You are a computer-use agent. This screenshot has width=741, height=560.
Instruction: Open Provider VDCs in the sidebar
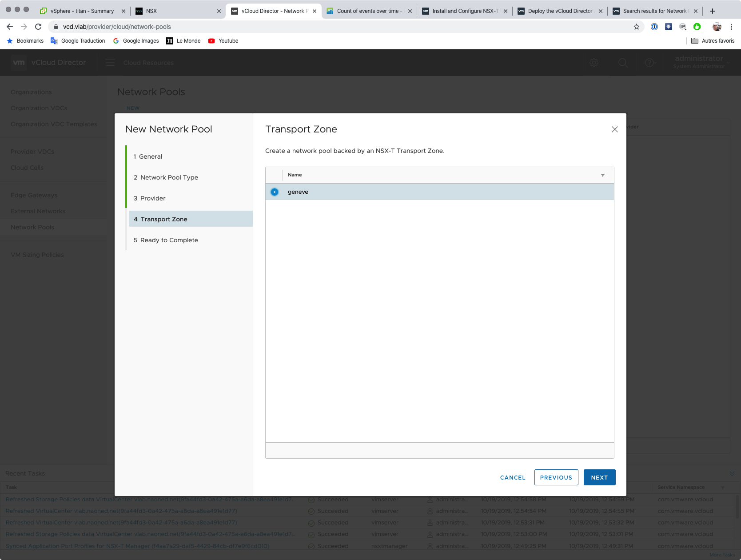(32, 152)
